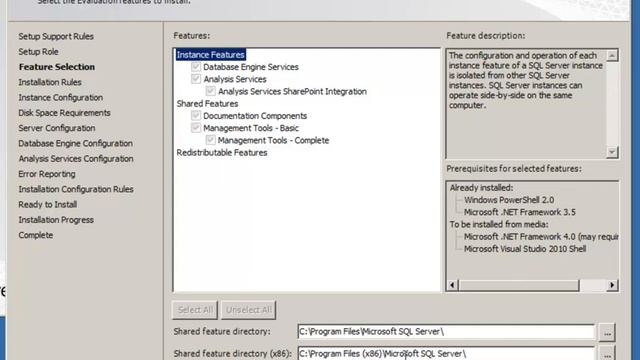Open Complete step in sidebar
Viewport: 640px width, 360px height.
pyautogui.click(x=36, y=235)
